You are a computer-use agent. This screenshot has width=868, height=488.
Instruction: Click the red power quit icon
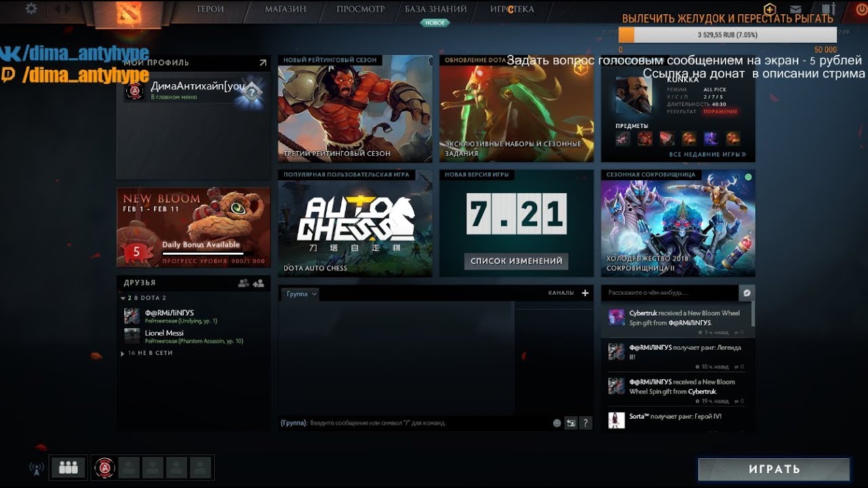pyautogui.click(x=861, y=9)
